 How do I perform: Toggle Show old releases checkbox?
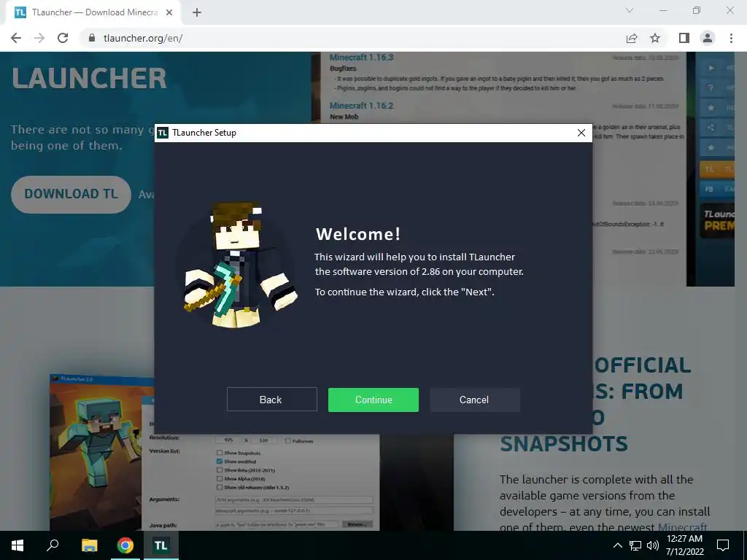pos(220,487)
